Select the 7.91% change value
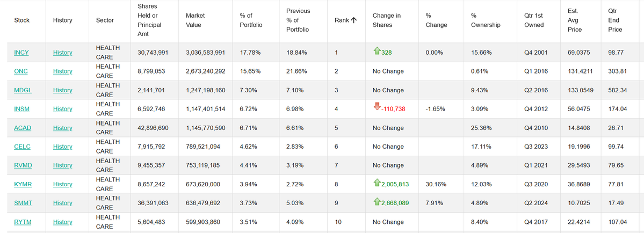Screen dimensions: 644x233 pos(434,203)
